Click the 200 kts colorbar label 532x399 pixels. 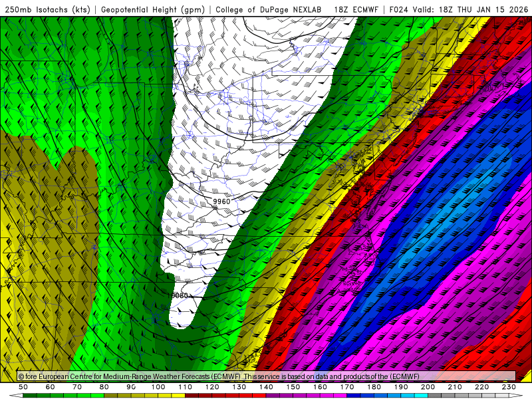[x=428, y=387]
